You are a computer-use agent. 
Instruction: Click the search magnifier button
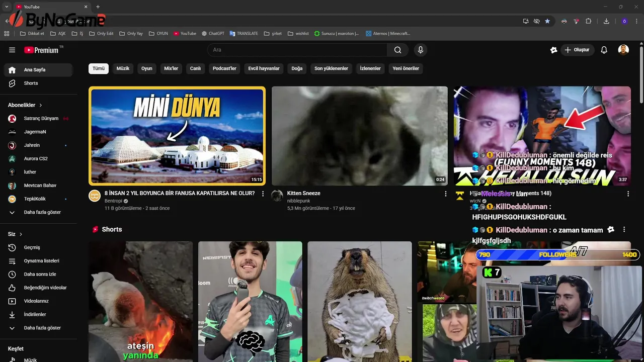pyautogui.click(x=397, y=50)
